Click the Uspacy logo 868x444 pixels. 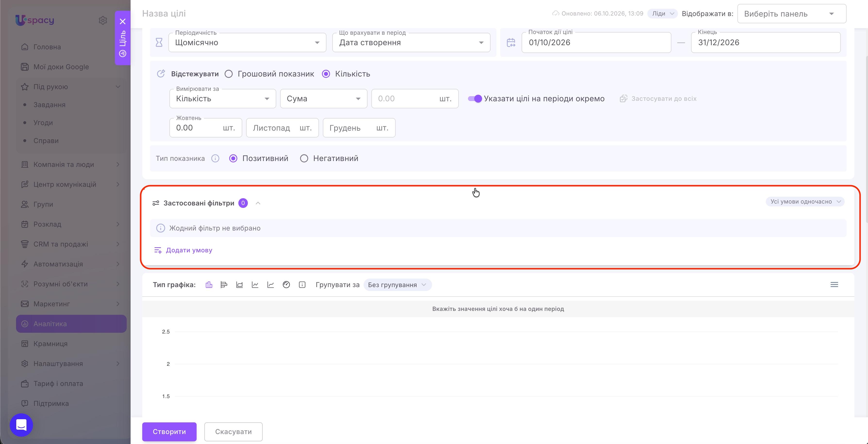[34, 20]
